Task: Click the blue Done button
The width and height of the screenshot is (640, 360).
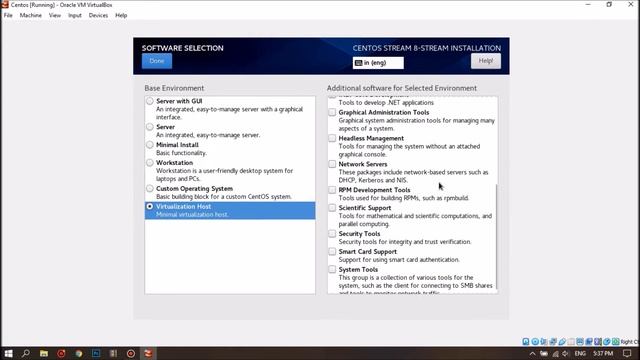Action: click(157, 61)
